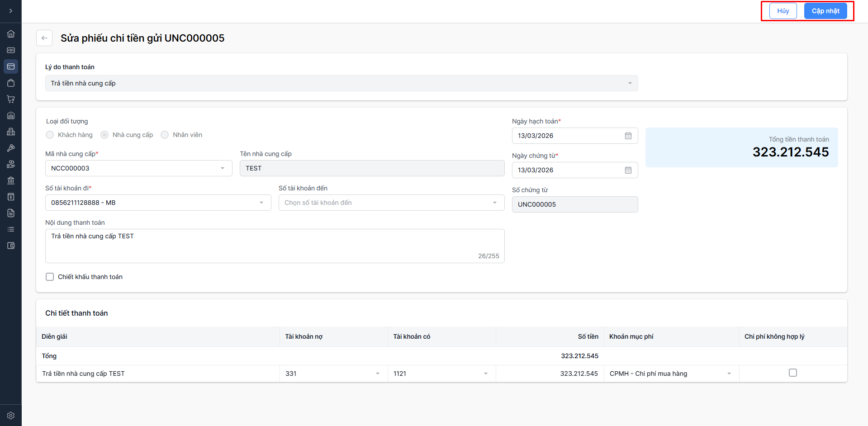Open the shopping bag sidebar icon
This screenshot has width=868, height=426.
click(11, 83)
